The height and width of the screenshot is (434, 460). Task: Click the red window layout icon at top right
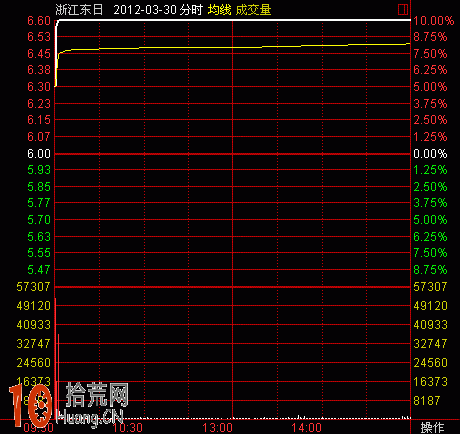click(x=403, y=10)
